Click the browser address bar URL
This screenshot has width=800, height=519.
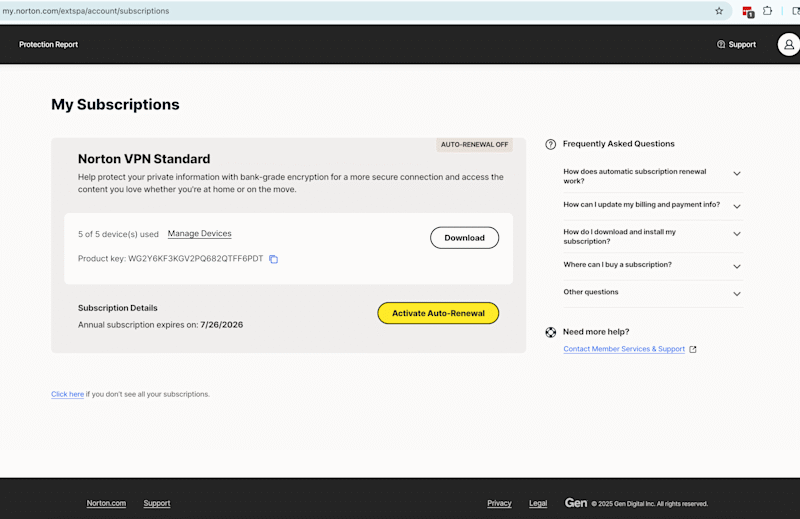[x=86, y=11]
